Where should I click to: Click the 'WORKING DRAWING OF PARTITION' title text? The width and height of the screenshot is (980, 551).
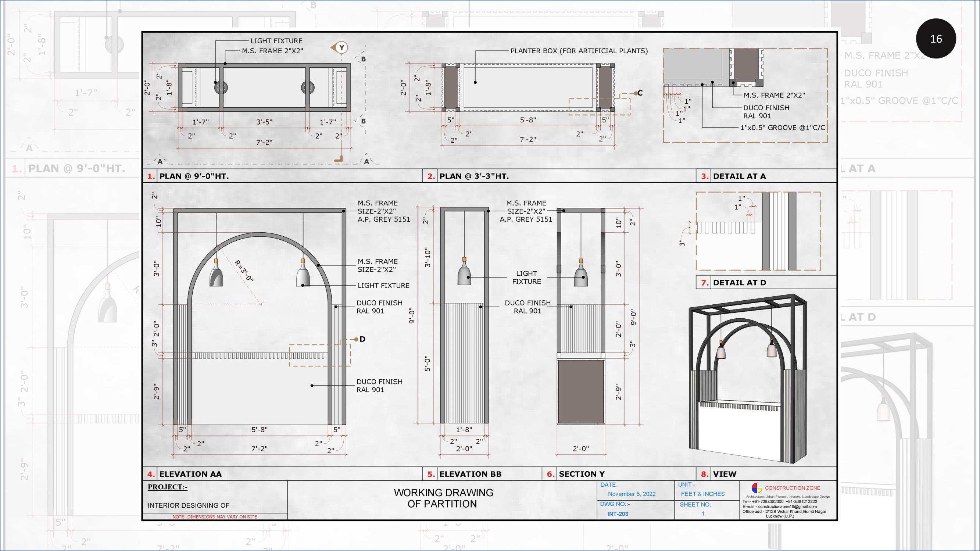(x=443, y=498)
